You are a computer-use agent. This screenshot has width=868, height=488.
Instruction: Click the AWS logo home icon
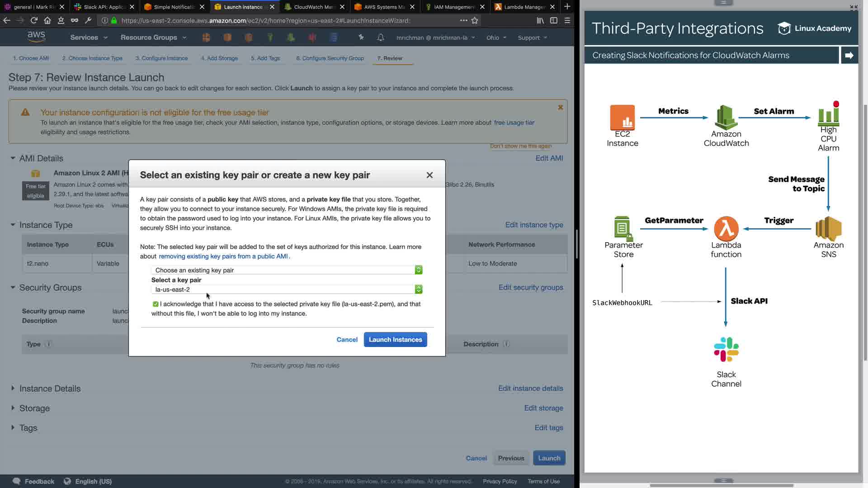[x=36, y=37]
